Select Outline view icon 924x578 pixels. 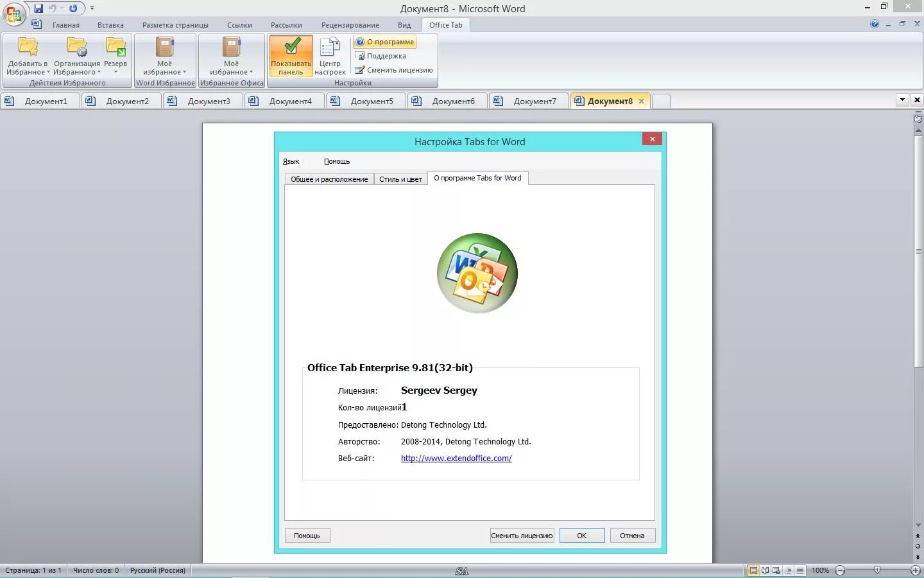(788, 570)
